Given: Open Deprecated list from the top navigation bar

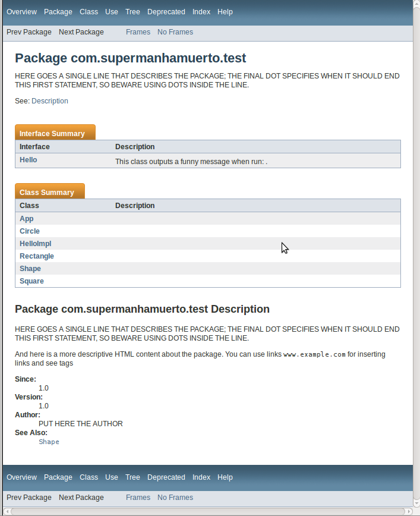Looking at the screenshot, I should click(x=166, y=12).
